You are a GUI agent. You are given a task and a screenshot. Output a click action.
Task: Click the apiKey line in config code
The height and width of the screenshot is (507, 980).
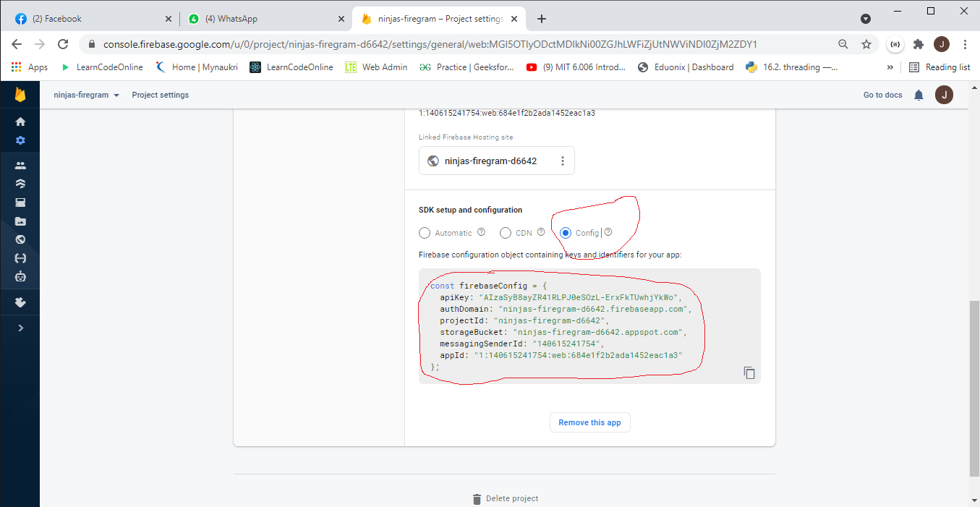tap(561, 297)
